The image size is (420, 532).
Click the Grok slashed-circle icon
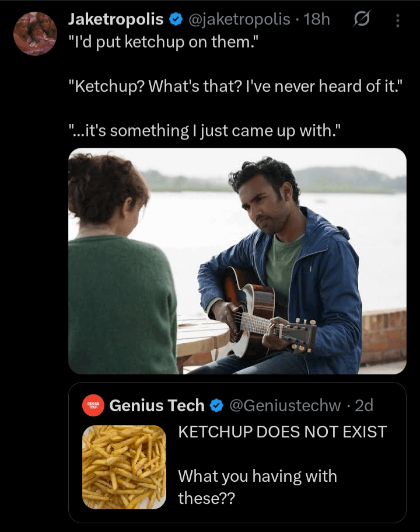[x=361, y=19]
